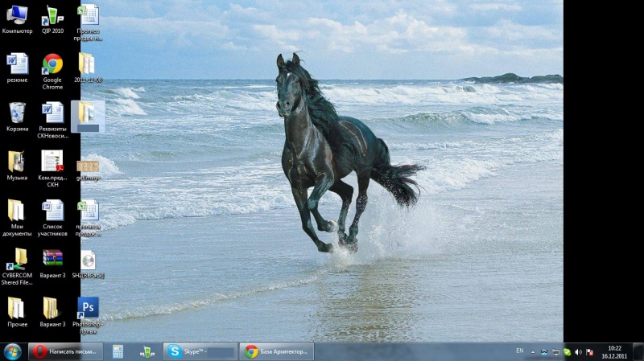Screen dimensions: 644x361
Task: Click the Windows Start button
Action: (13, 351)
